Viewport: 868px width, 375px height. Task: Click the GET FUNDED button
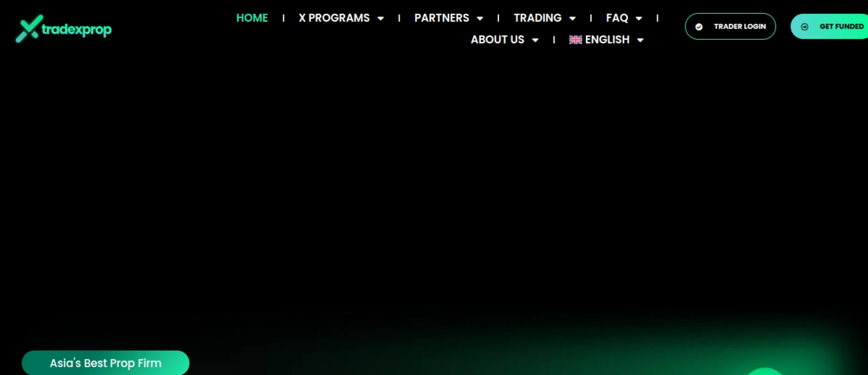tap(830, 26)
